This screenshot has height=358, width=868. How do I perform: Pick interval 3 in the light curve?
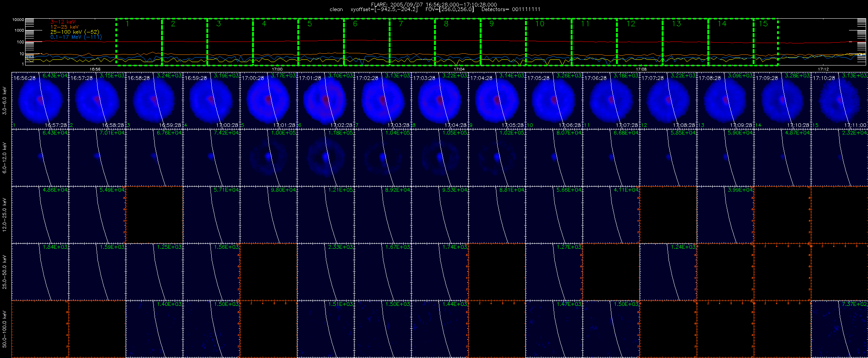pyautogui.click(x=230, y=42)
